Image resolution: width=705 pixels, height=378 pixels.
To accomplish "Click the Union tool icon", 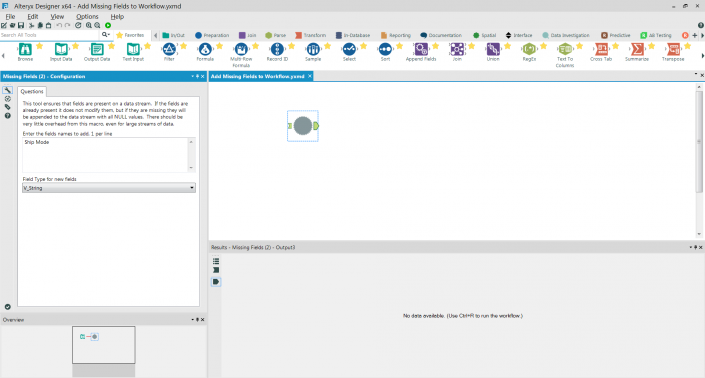I will point(493,49).
